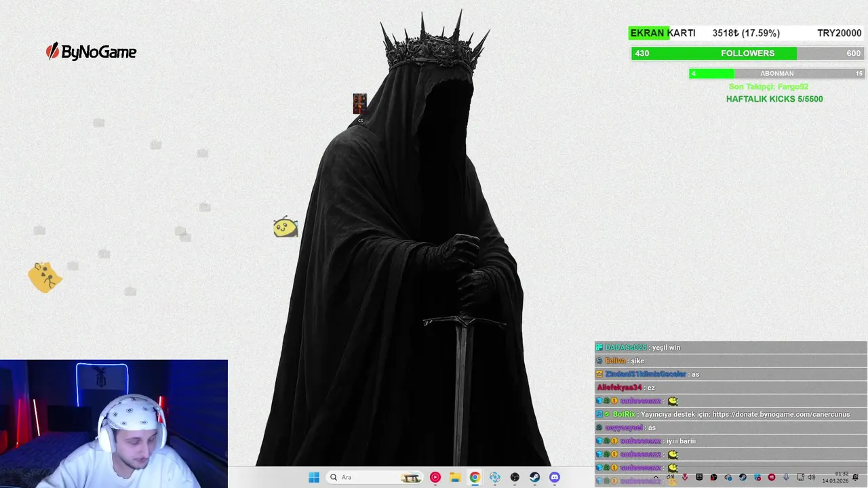
Task: Click the FOLLOWERS progress bar
Action: (747, 54)
